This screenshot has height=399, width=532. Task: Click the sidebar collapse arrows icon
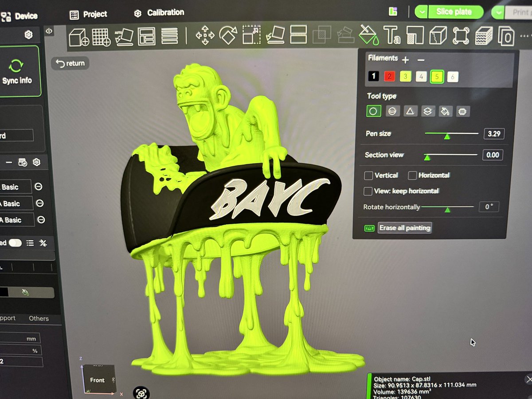click(49, 31)
